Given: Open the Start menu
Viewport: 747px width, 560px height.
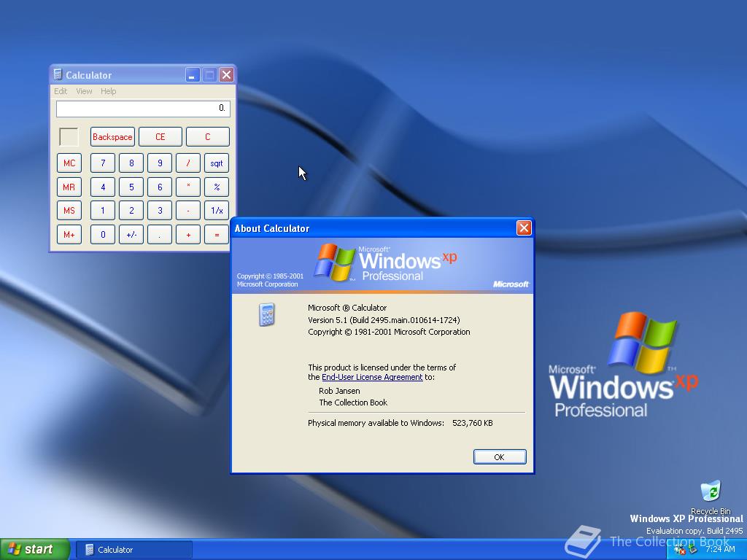Looking at the screenshot, I should (34, 549).
